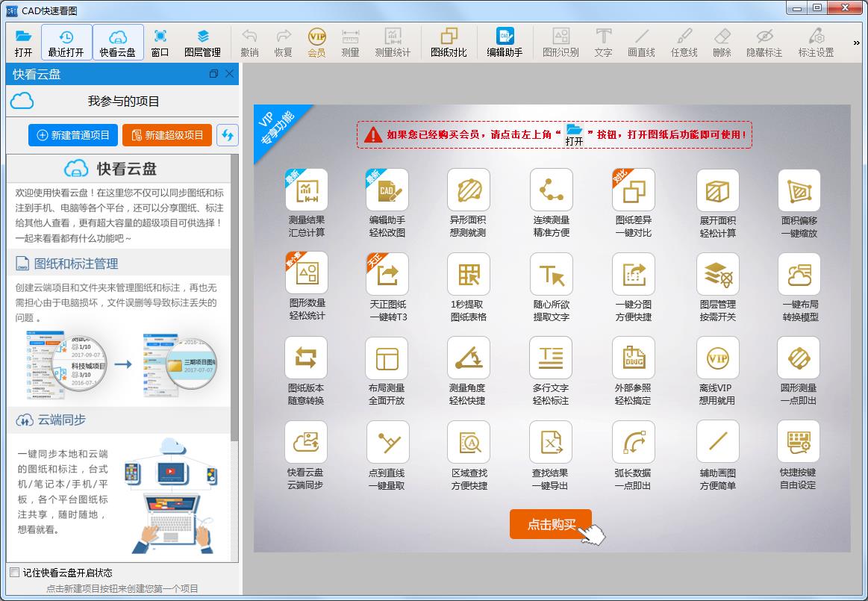This screenshot has width=868, height=601.
Task: Select the 测量 measure tool
Action: tap(349, 41)
